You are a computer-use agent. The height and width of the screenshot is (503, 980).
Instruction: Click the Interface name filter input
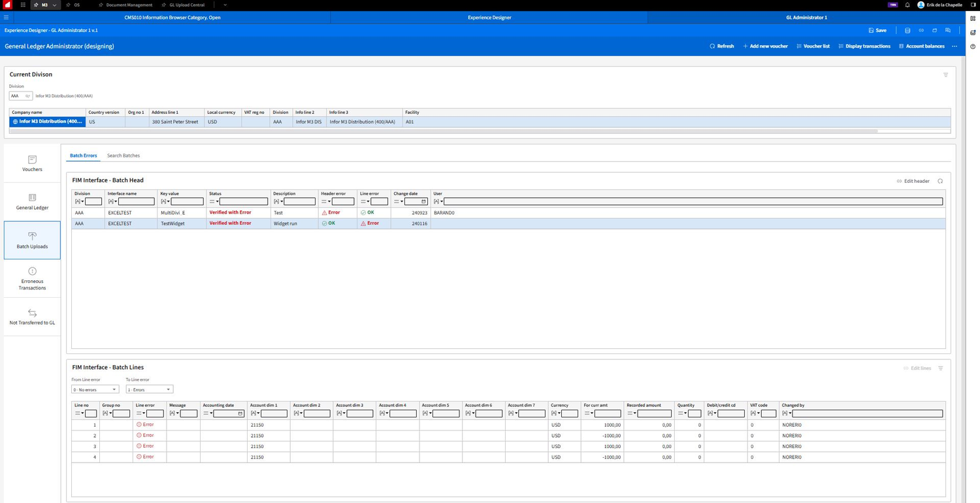[x=136, y=202]
